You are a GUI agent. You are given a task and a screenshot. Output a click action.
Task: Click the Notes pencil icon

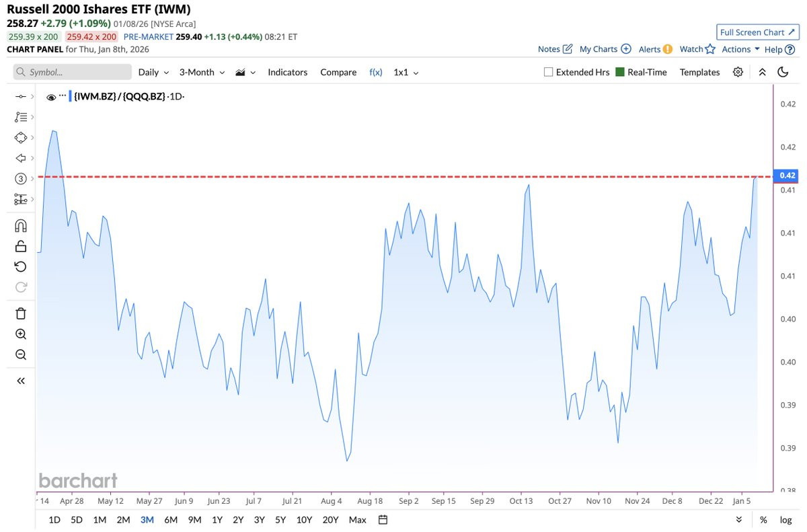[567, 49]
